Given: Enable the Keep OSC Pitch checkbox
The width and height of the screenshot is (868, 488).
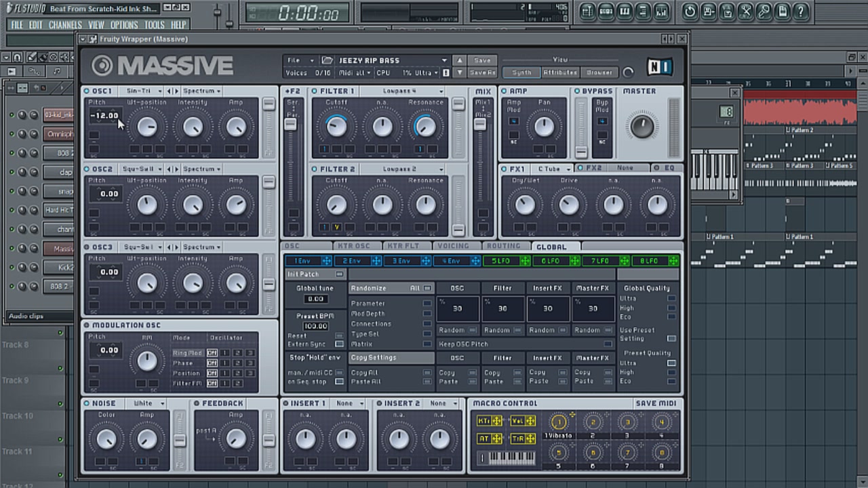Looking at the screenshot, I should [x=608, y=344].
